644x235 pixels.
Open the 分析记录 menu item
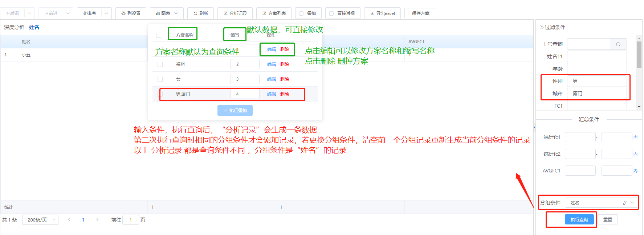click(235, 13)
